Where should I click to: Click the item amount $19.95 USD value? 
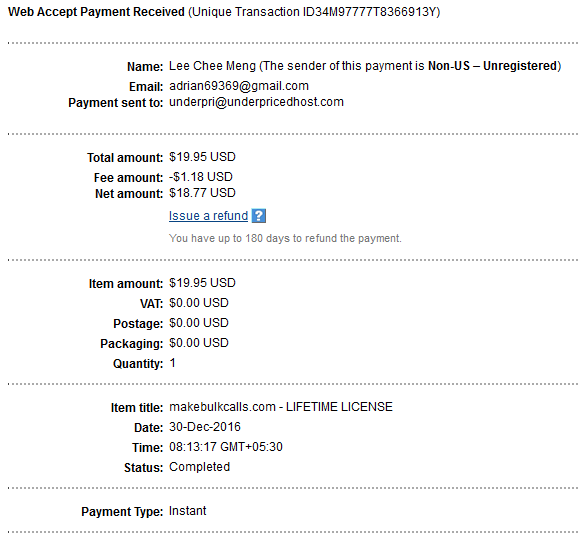[202, 283]
